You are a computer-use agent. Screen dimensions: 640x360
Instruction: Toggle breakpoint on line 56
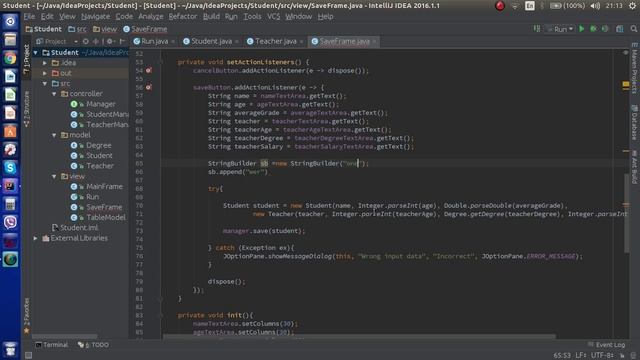pyautogui.click(x=149, y=87)
